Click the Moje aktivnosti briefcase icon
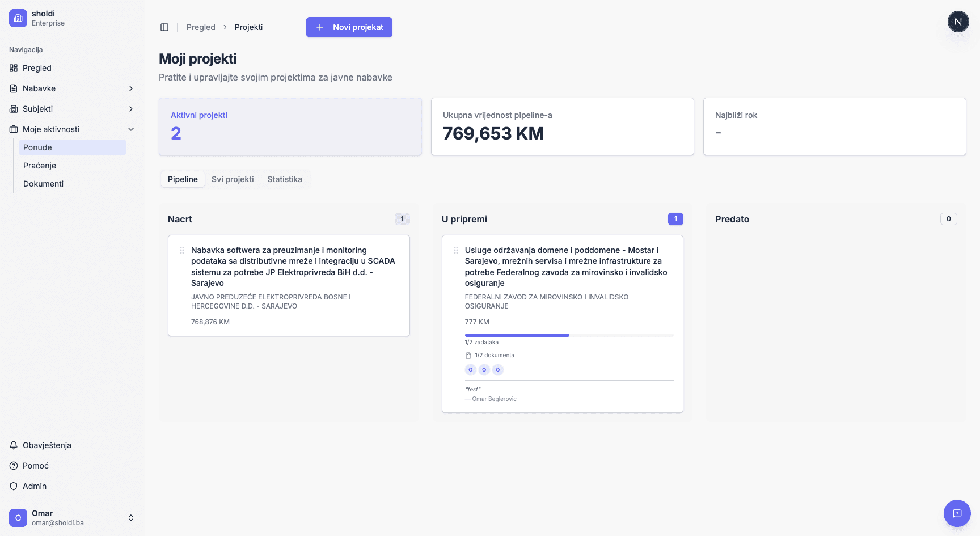This screenshot has height=536, width=980. click(x=12, y=129)
